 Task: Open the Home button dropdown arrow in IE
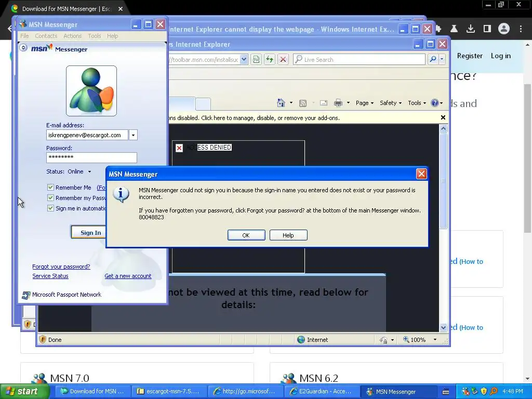click(291, 103)
